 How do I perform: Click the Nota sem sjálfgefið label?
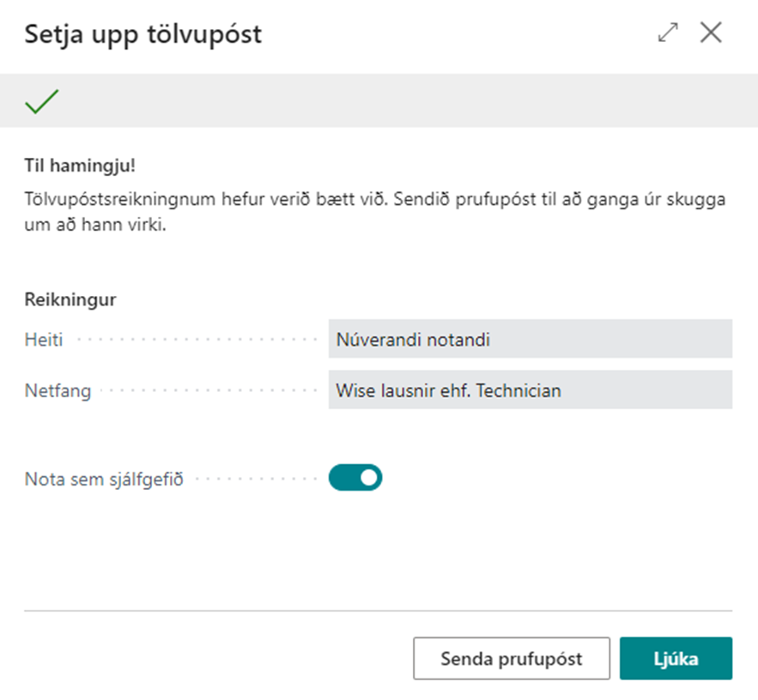103,479
